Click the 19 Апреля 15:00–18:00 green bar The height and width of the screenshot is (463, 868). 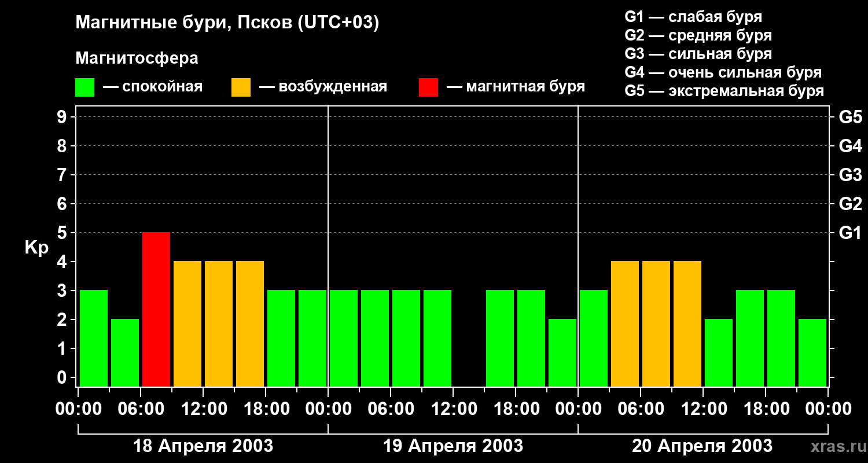point(500,338)
